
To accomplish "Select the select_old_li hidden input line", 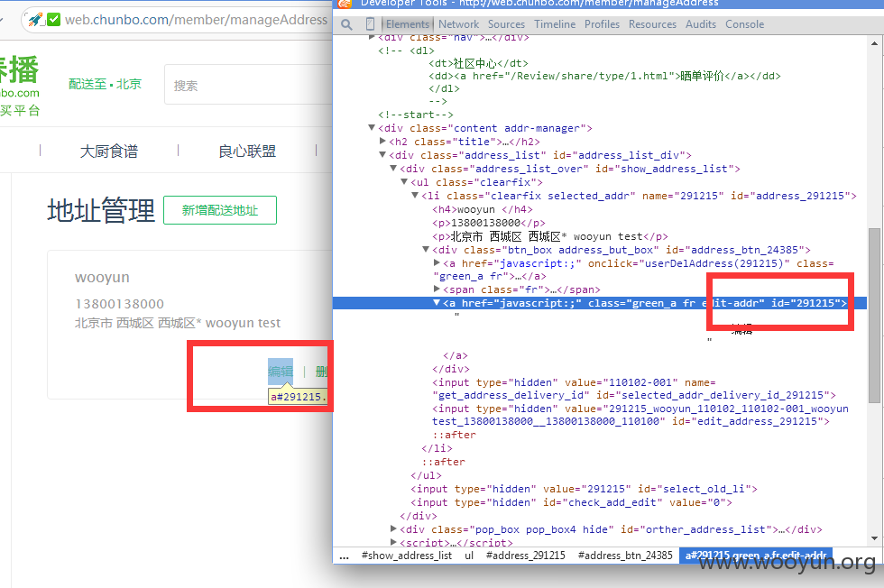I will click(585, 489).
